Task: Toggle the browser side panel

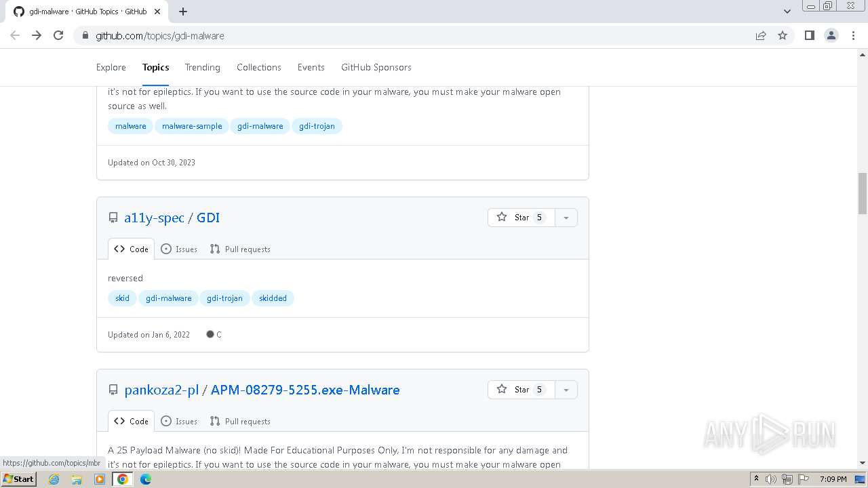Action: pyautogui.click(x=809, y=35)
